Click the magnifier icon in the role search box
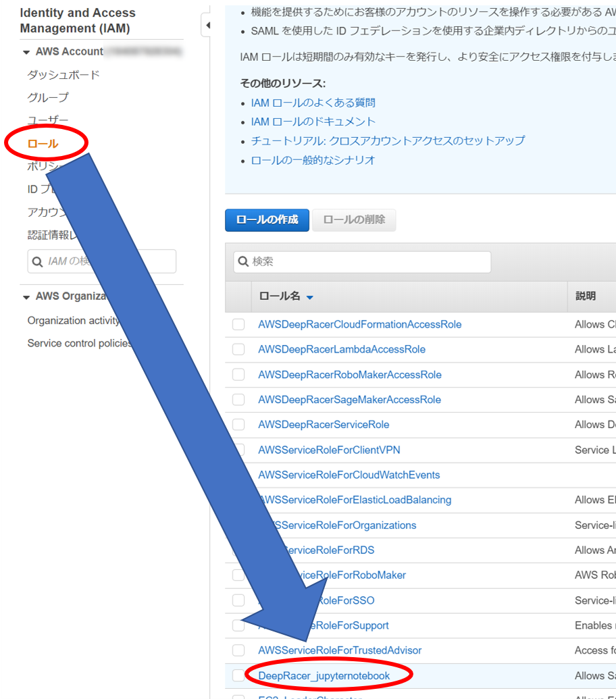Screen dimensions: 616x699 pyautogui.click(x=243, y=261)
